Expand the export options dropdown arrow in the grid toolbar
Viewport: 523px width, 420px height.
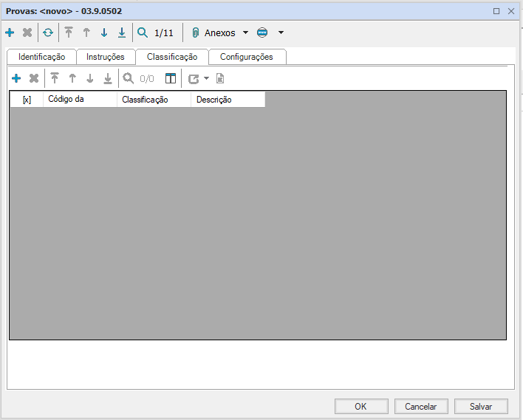click(x=207, y=78)
